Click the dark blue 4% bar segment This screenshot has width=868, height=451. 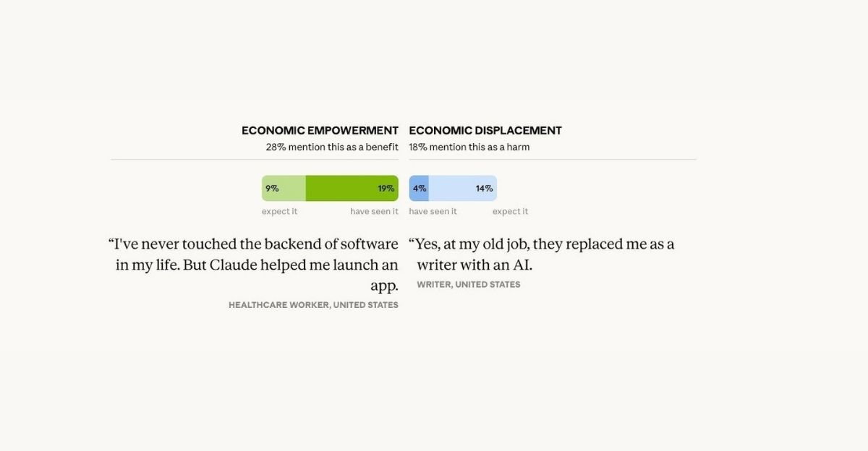point(419,188)
